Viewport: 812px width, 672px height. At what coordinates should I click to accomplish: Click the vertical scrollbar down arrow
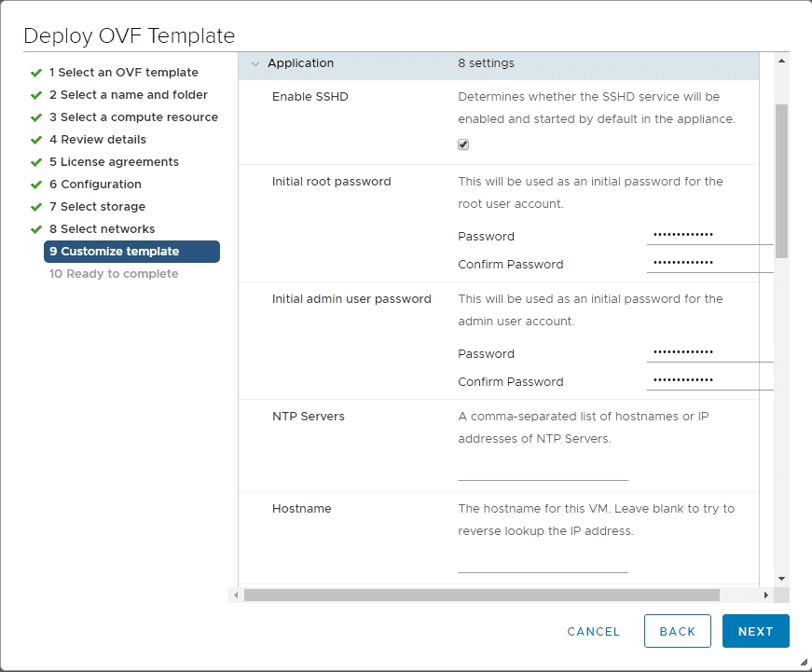pos(781,580)
